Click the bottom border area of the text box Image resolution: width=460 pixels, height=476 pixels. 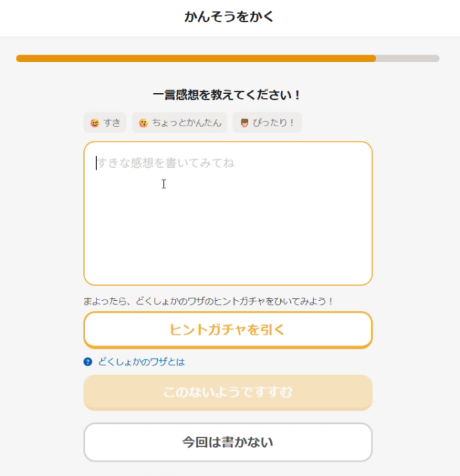tap(228, 284)
